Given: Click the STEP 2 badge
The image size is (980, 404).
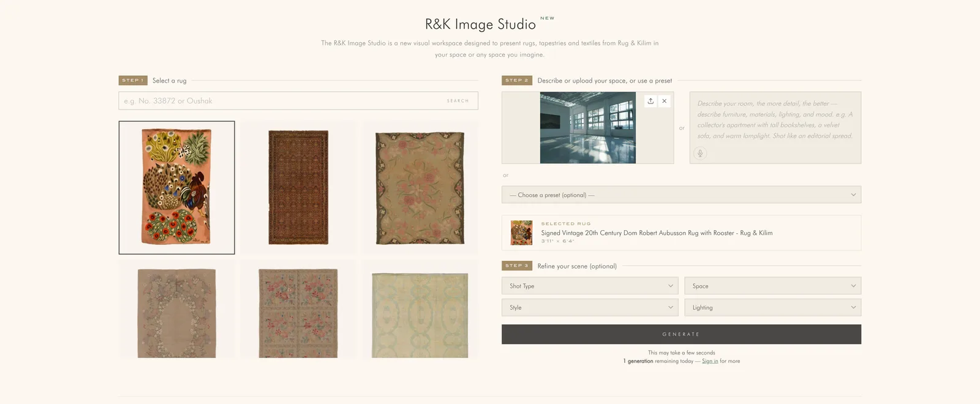Looking at the screenshot, I should pyautogui.click(x=517, y=80).
